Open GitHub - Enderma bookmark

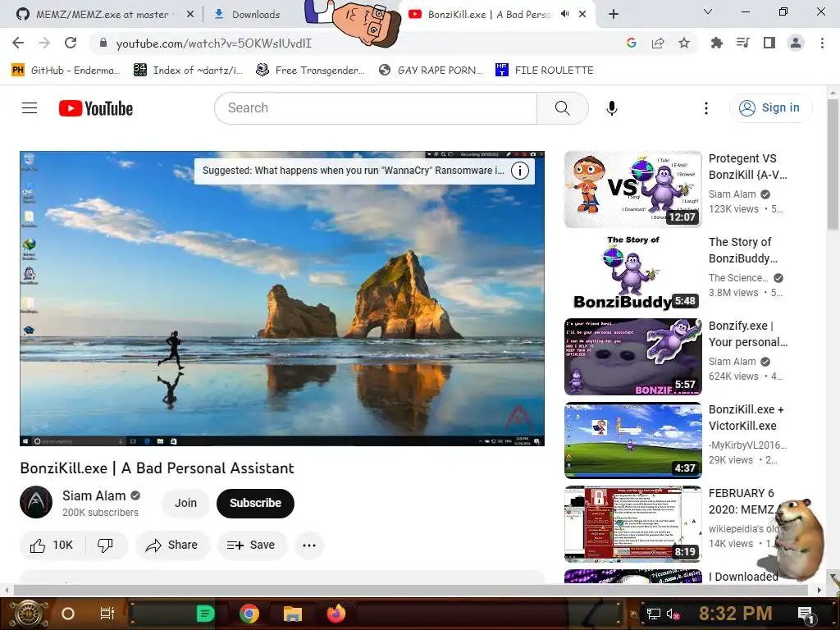66,71
